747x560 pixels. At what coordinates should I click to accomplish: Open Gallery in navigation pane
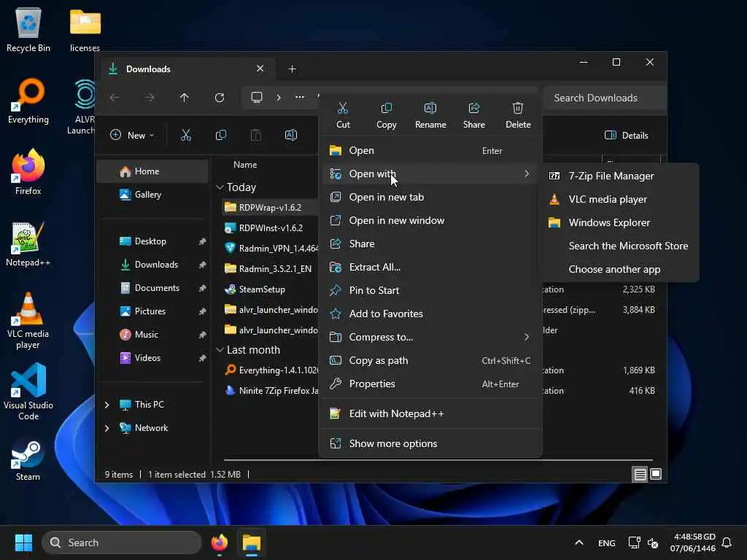pos(152,195)
